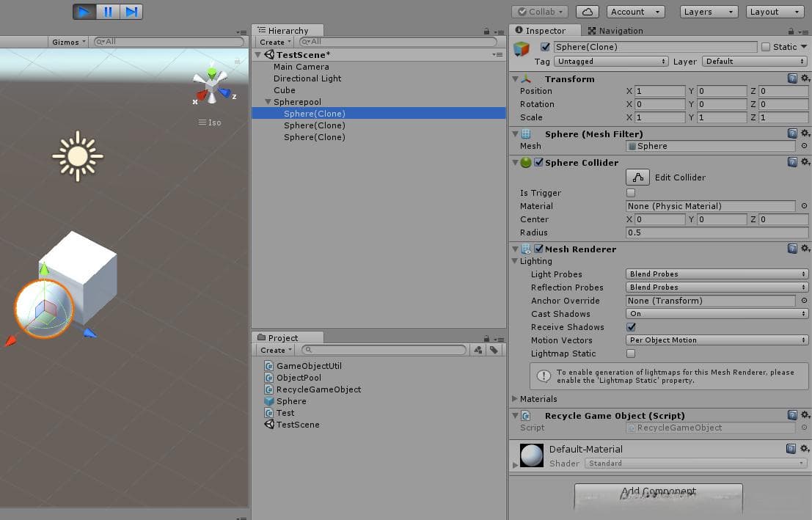
Task: Click the scene orientation gizmo
Action: pos(212,85)
